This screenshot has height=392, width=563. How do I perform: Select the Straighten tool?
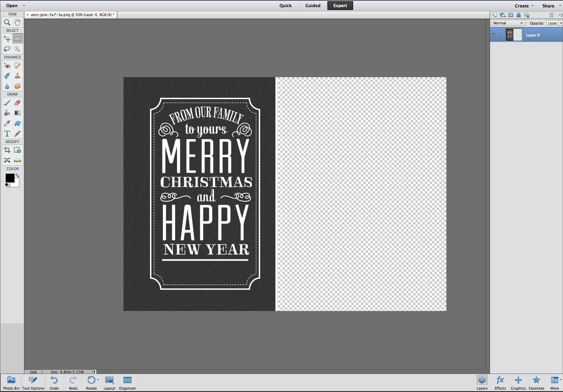(x=18, y=161)
